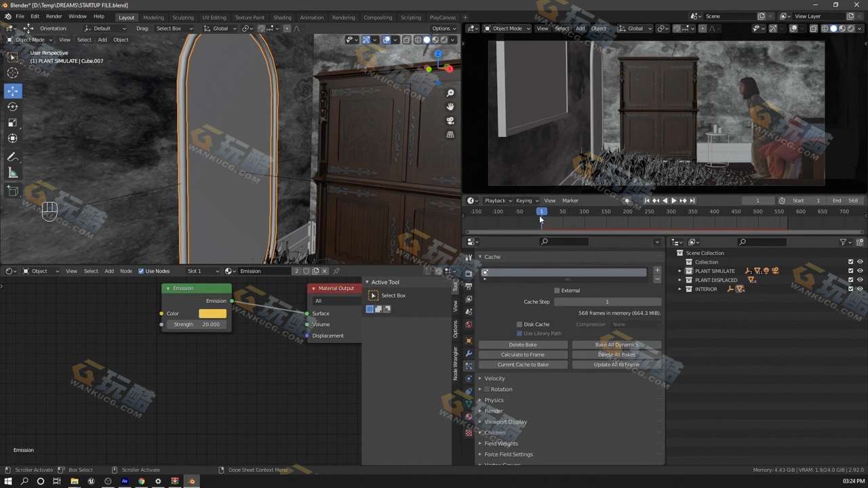Enable the Disk Cache checkbox
Image resolution: width=868 pixels, height=488 pixels.
[519, 325]
